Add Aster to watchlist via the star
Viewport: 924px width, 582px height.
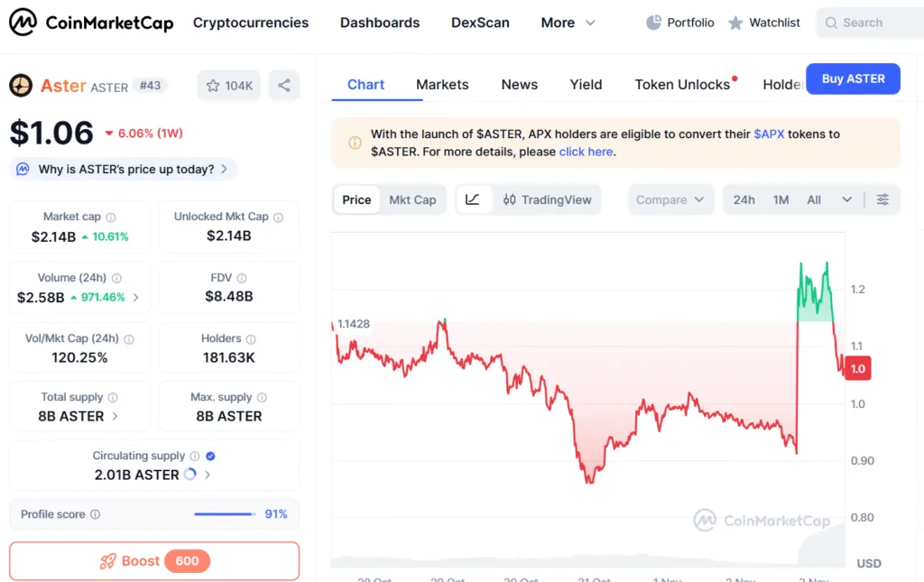[x=212, y=85]
